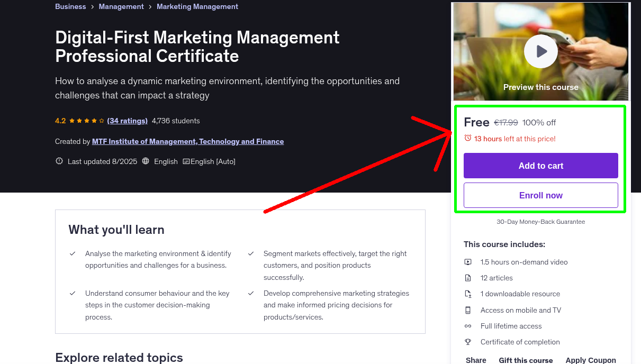The width and height of the screenshot is (641, 364).
Task: Click the 34 ratings link
Action: [127, 121]
